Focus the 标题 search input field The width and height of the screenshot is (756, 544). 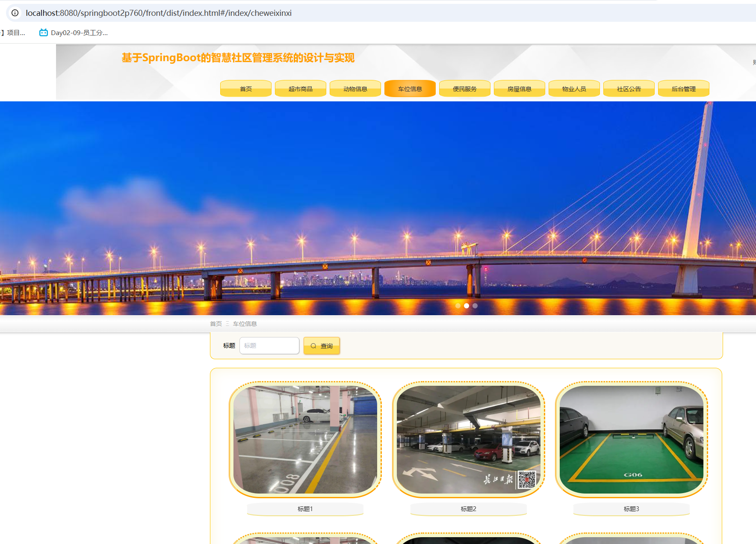coord(269,346)
